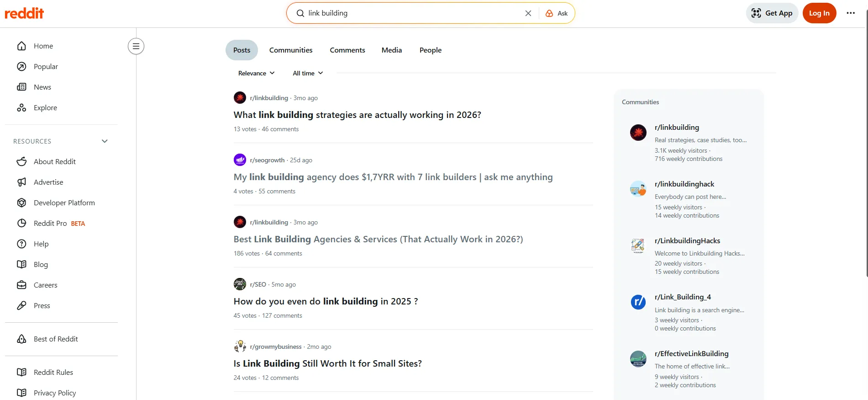Click r/SEO subreddit link on post
This screenshot has height=400, width=868.
click(258, 285)
